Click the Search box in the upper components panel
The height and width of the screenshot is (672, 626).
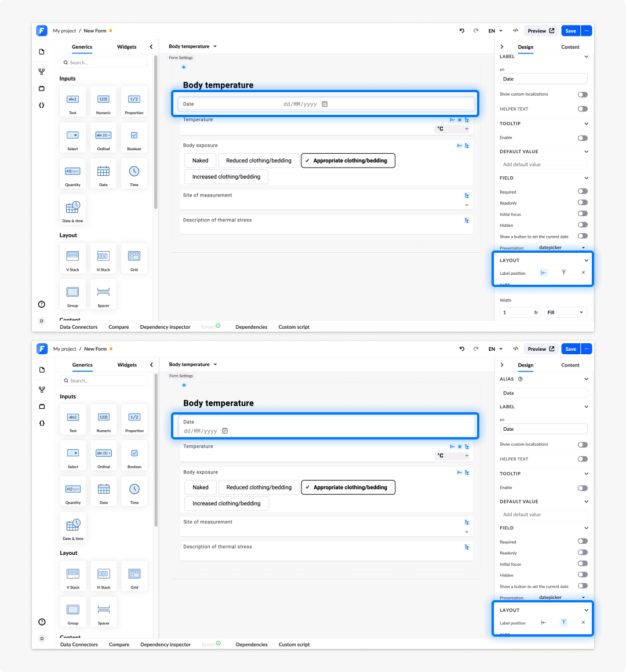(104, 63)
